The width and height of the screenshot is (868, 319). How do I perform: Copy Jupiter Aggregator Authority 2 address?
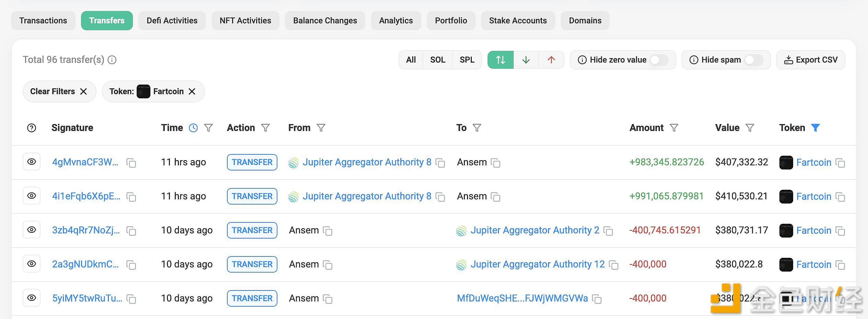pos(608,231)
